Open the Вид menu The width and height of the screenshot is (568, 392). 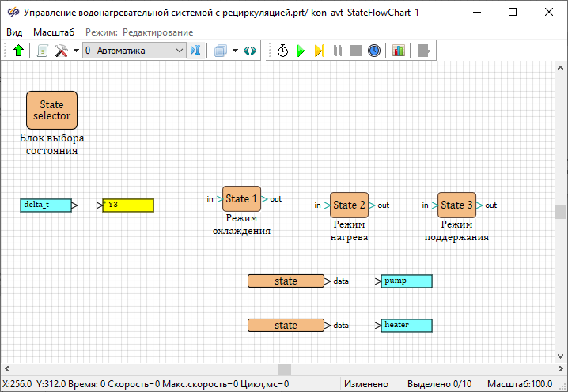point(14,32)
